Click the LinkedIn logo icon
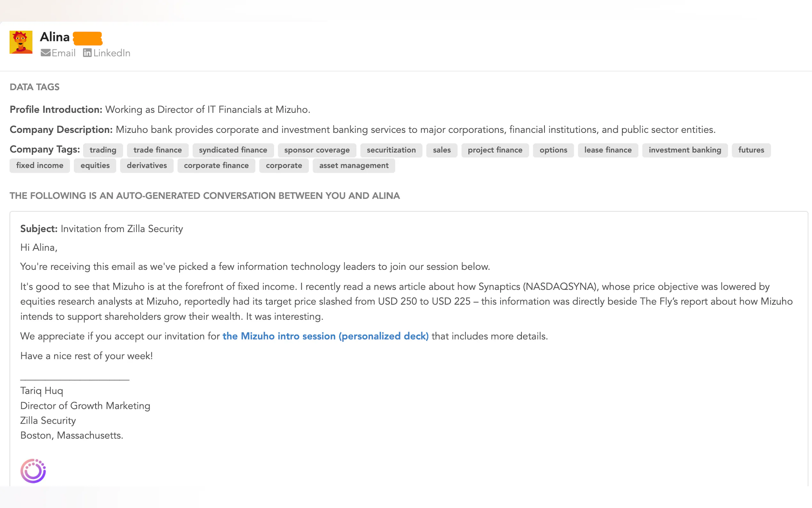Viewport: 812px width, 508px height. point(87,53)
